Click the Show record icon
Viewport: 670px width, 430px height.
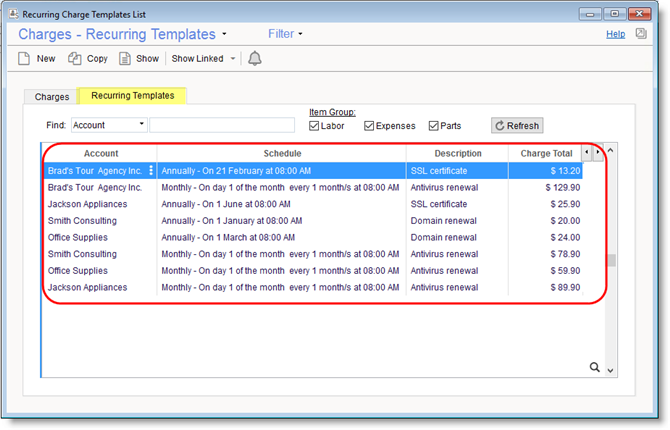(125, 59)
